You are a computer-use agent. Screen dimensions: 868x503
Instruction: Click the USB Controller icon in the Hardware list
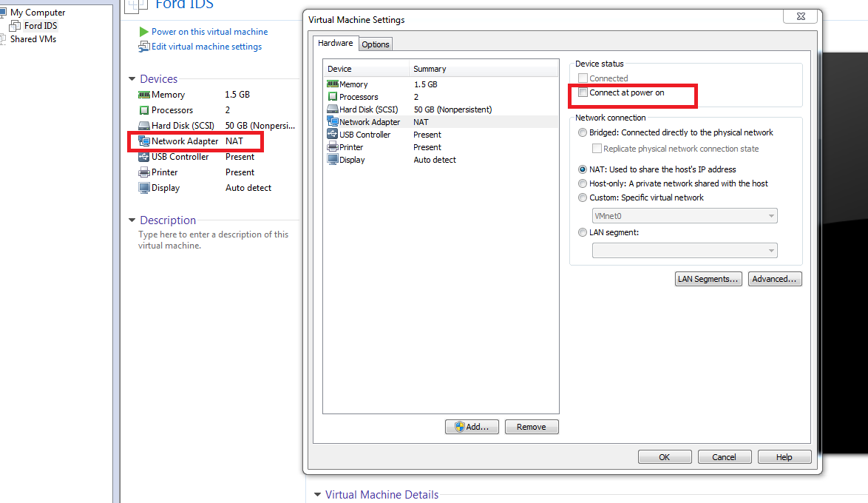coord(332,134)
